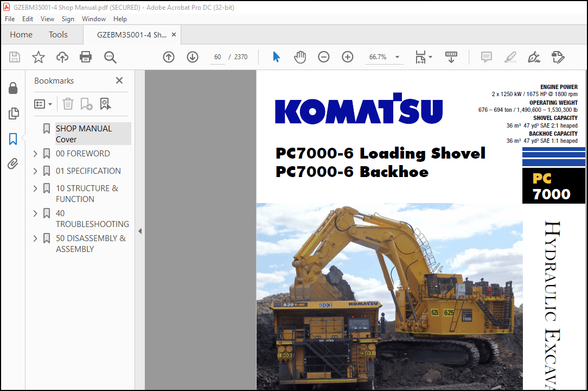Collapse the navigation pane with the side arrow

(140, 231)
